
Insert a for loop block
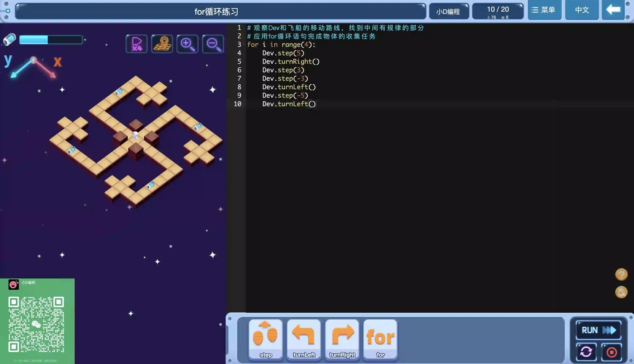[380, 339]
